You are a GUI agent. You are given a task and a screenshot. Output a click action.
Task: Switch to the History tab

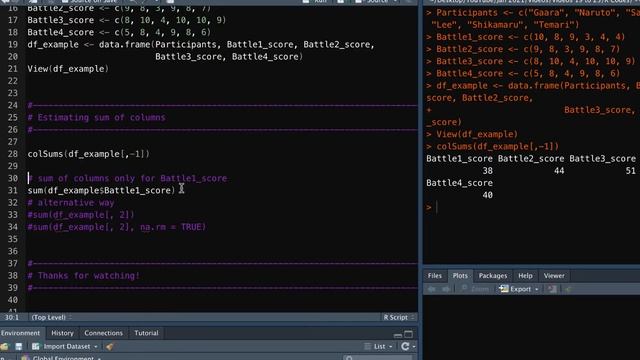point(62,333)
